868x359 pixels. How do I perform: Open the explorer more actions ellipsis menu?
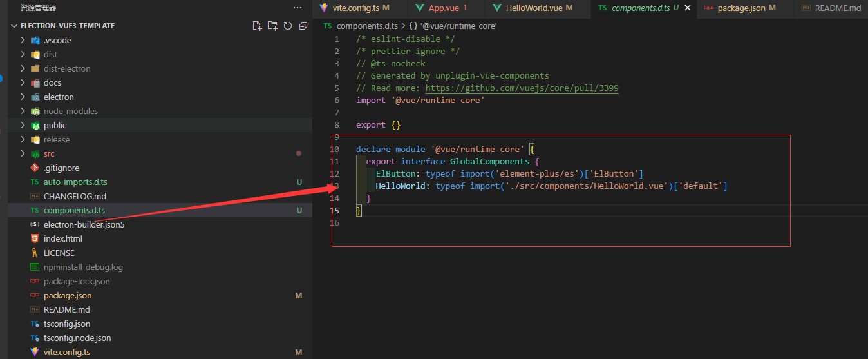click(x=297, y=8)
